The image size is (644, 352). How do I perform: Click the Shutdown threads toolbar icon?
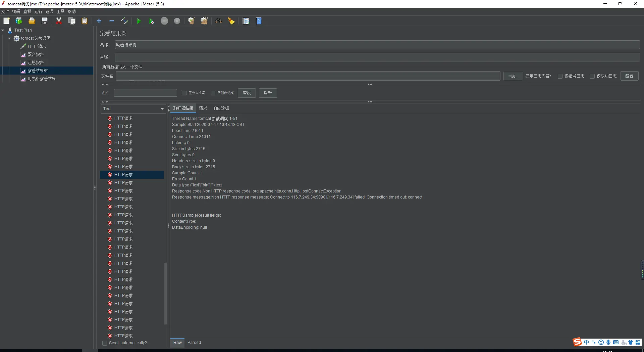pos(177,21)
